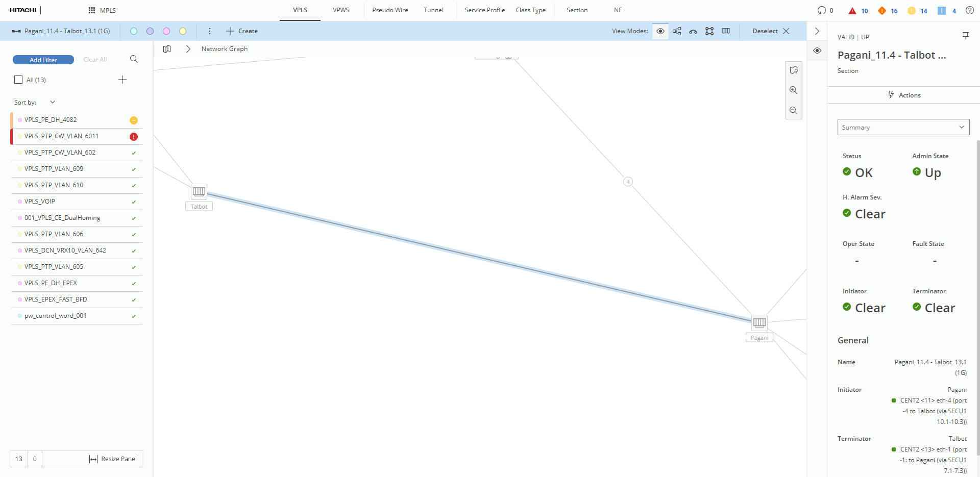Open the Summary dropdown
Viewport: 980px width, 477px height.
point(903,127)
